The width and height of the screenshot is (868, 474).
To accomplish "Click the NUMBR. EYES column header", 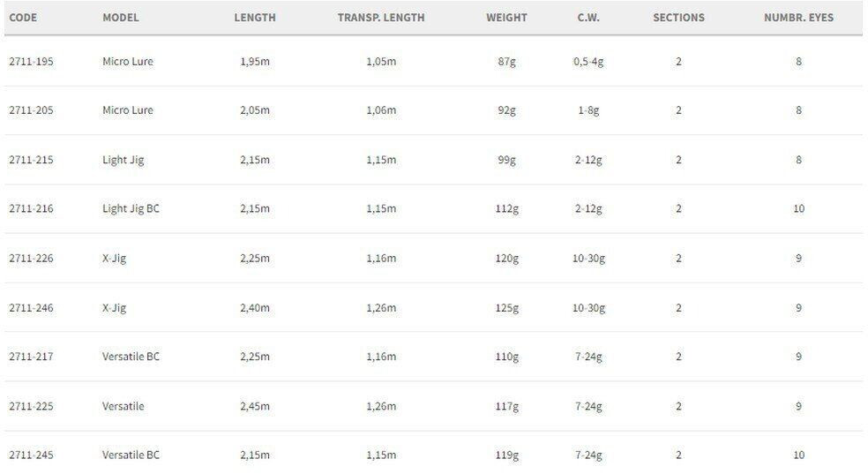I will [x=798, y=18].
